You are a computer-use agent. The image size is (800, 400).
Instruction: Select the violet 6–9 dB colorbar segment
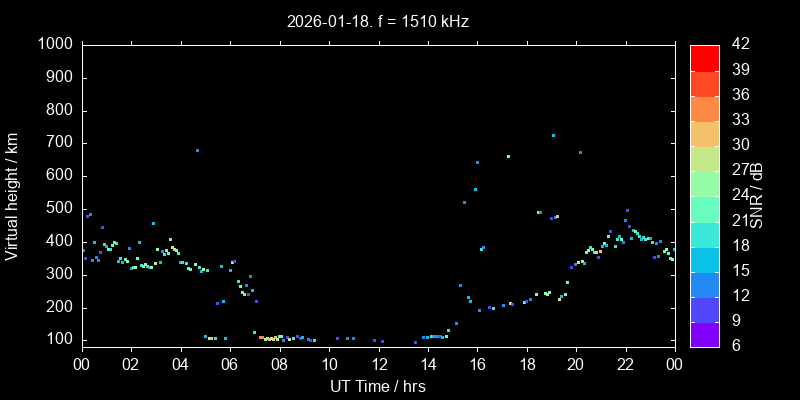(704, 335)
